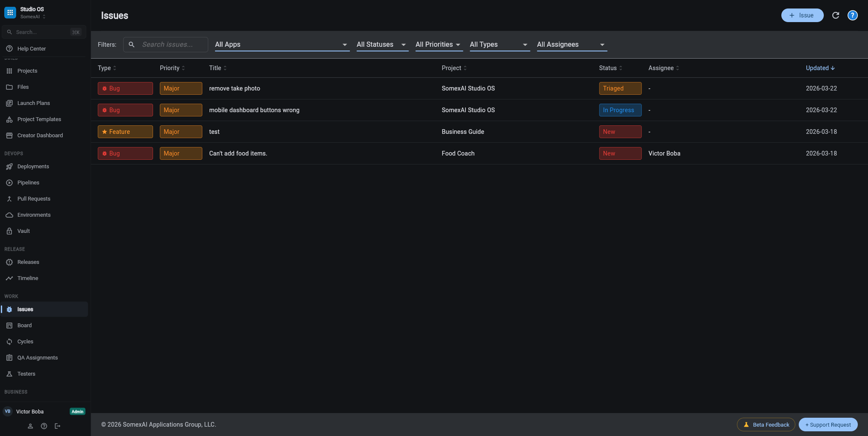Open the Vault section
The height and width of the screenshot is (436, 868).
click(x=23, y=231)
